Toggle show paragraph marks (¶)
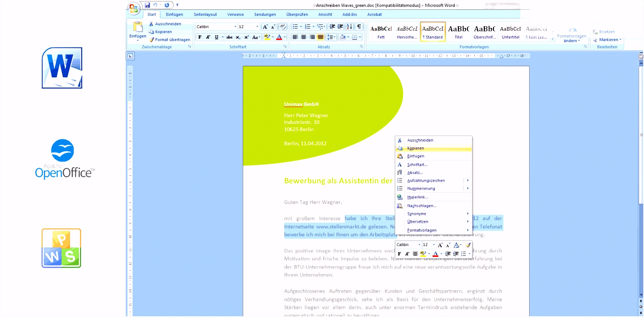This screenshot has height=317, width=644. coord(359,27)
